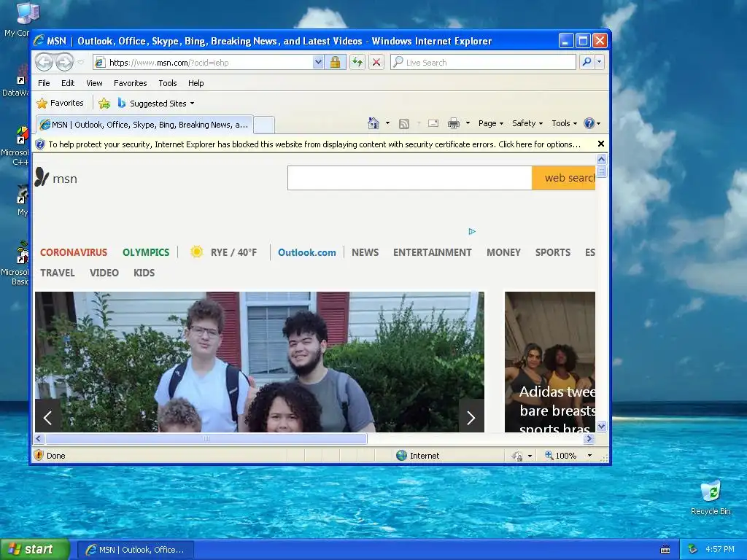The image size is (747, 560).
Task: Open the KIDS section link
Action: pos(144,273)
